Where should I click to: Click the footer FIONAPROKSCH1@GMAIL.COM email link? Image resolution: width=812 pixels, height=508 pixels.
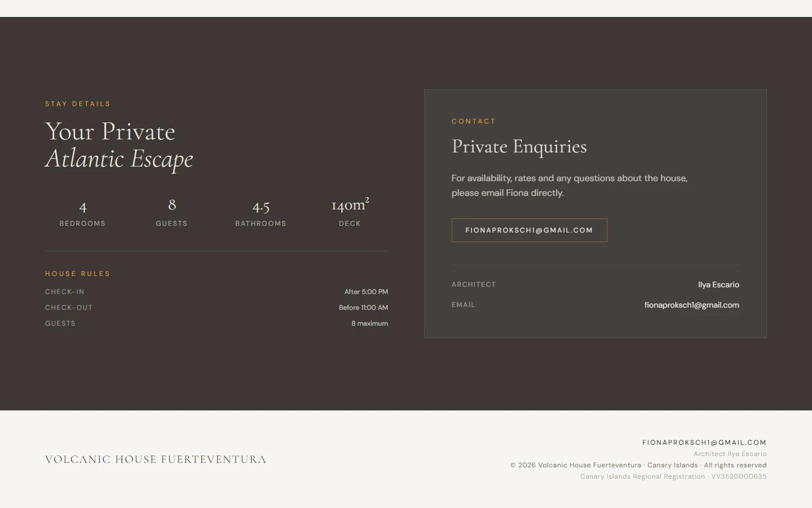click(704, 443)
